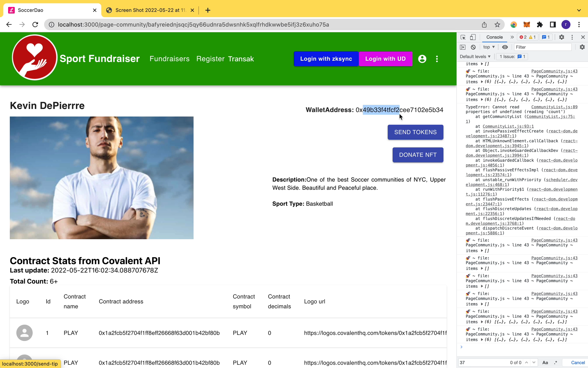This screenshot has width=588, height=368.
Task: Open the Extensions puzzle-piece menu
Action: pyautogui.click(x=540, y=25)
